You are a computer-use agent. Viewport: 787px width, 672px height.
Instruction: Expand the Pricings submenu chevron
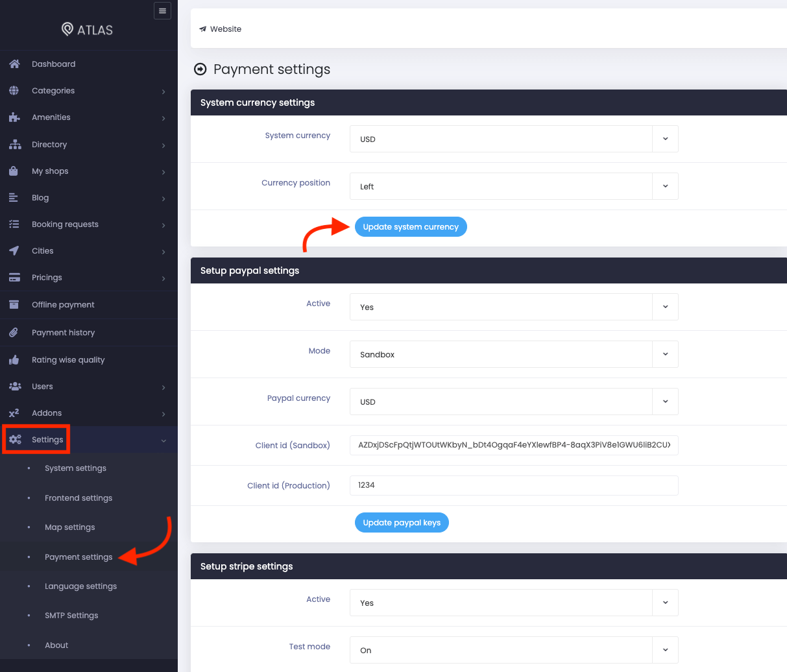click(163, 278)
